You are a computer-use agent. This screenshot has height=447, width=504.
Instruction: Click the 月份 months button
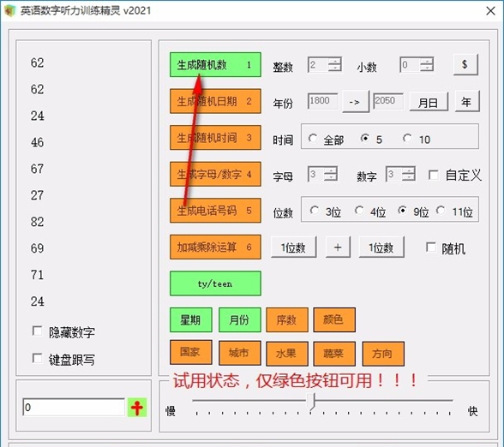[x=240, y=320]
